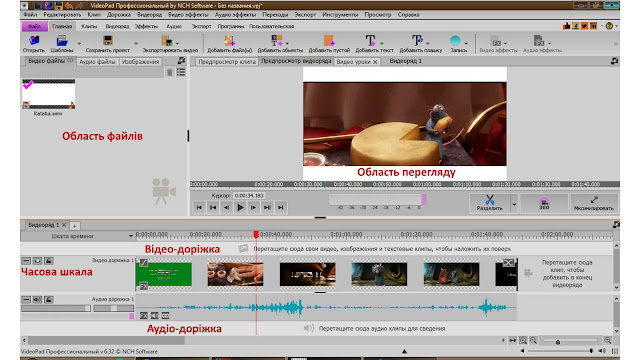Expand the Добавить плашку dropdown arrow
This screenshot has width=640, height=360.
point(428,43)
